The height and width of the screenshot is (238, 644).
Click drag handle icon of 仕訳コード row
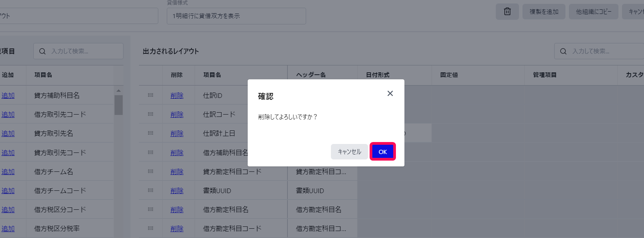[151, 114]
